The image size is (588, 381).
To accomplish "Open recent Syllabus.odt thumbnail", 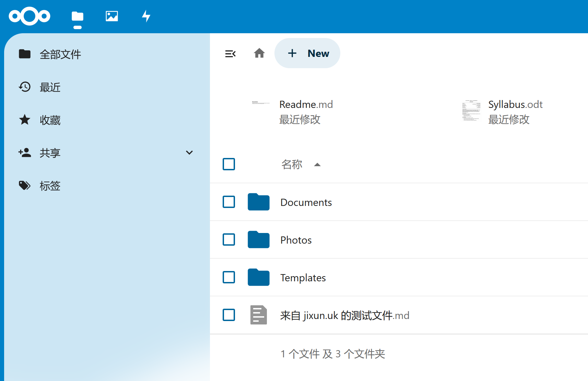I will point(471,111).
